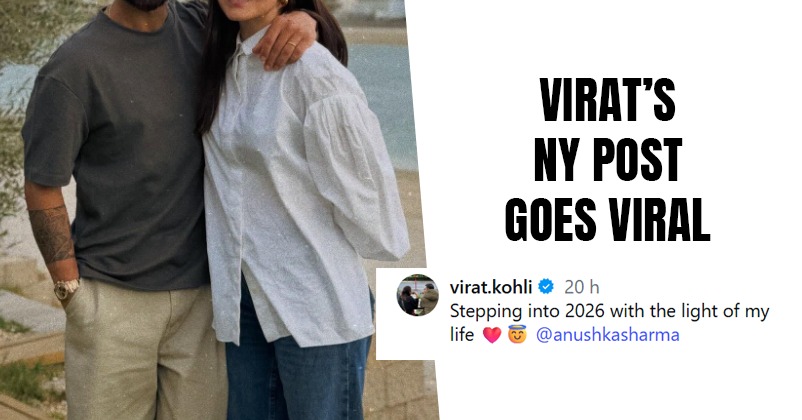This screenshot has width=802, height=420.
Task: Click the 'GOES VIRAL' headline line
Action: pyautogui.click(x=608, y=219)
